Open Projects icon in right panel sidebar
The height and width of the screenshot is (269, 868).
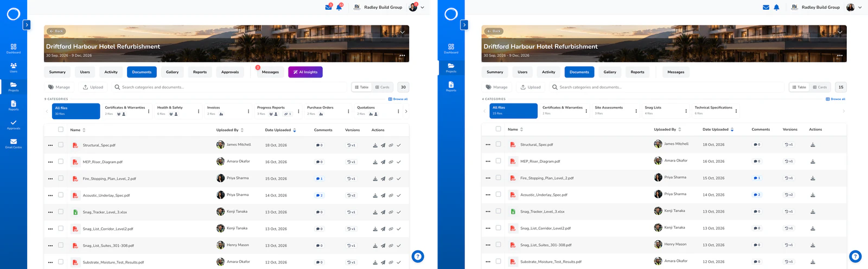(451, 68)
